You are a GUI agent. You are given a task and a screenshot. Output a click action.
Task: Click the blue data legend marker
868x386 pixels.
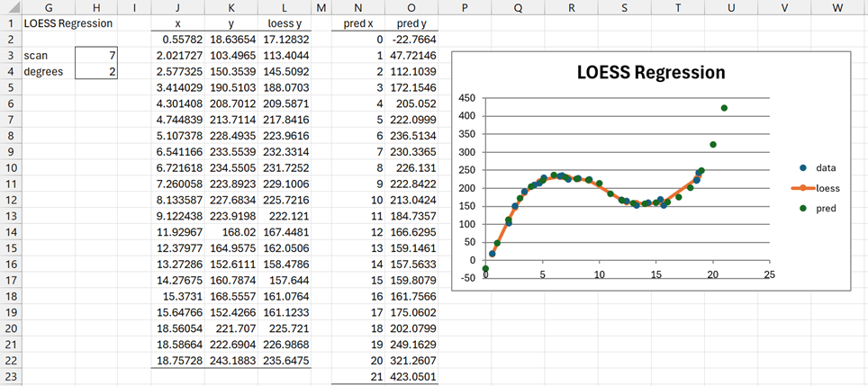[x=804, y=167]
